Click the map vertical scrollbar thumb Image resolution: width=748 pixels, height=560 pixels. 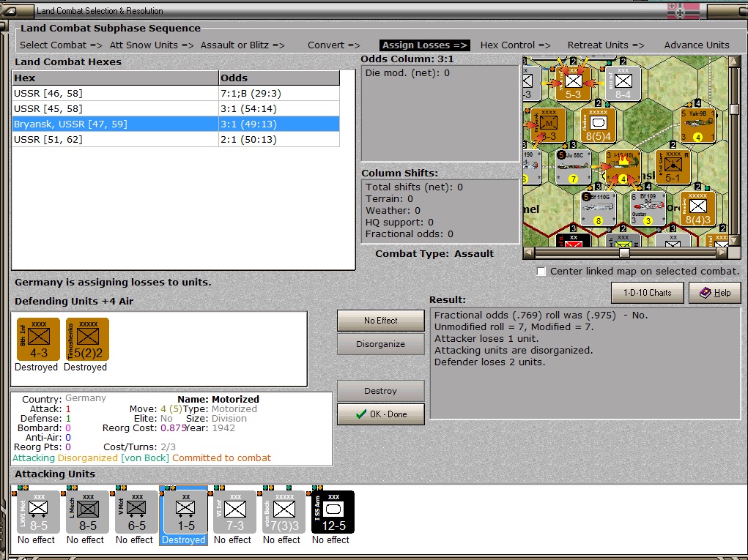[x=734, y=109]
